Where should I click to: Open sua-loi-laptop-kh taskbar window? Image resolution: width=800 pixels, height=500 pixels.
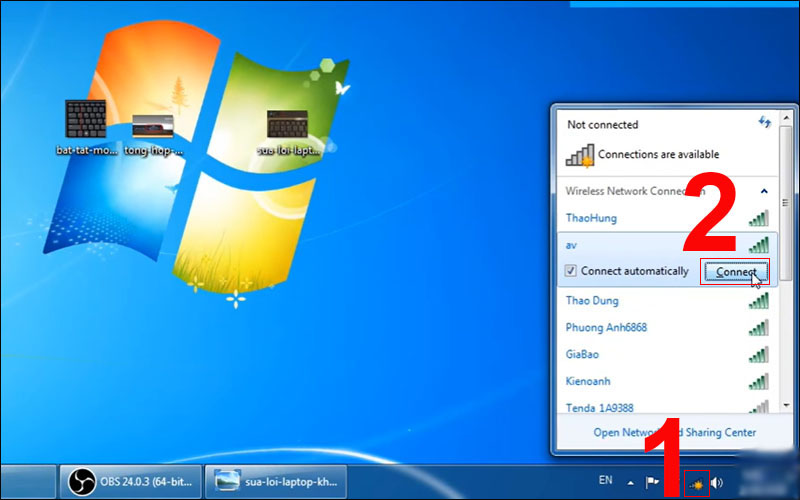[x=276, y=482]
